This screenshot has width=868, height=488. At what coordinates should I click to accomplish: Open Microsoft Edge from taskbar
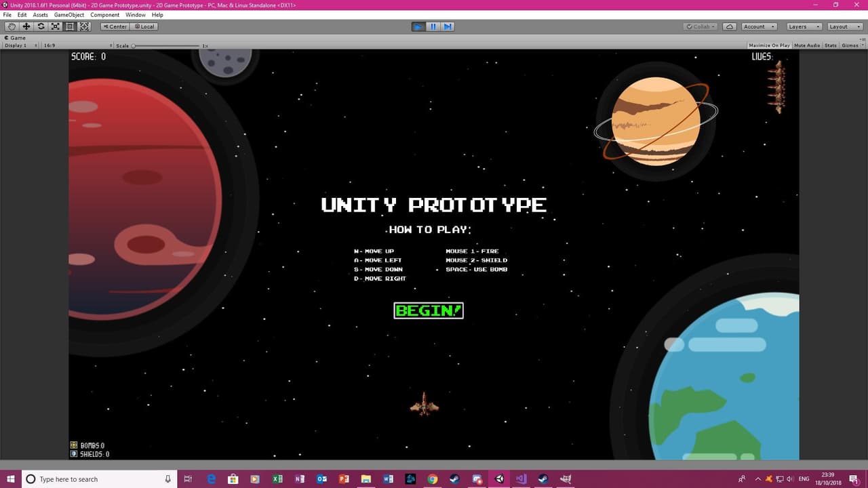211,479
